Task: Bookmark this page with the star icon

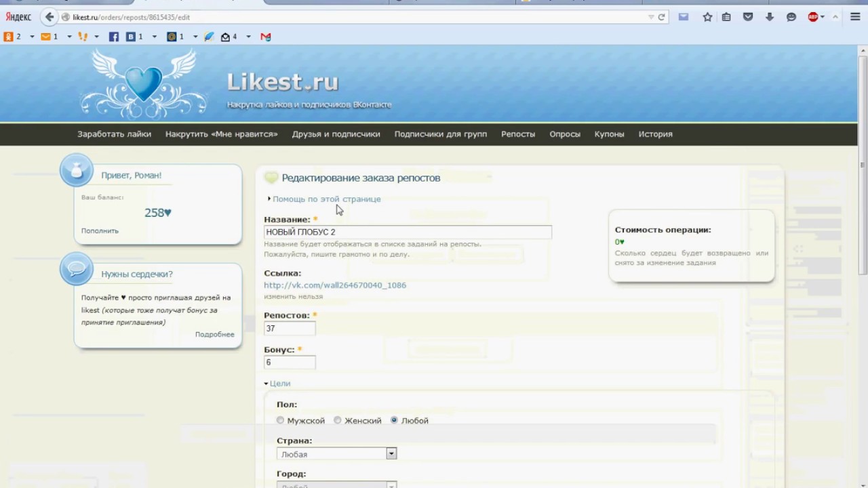Action: (x=707, y=17)
